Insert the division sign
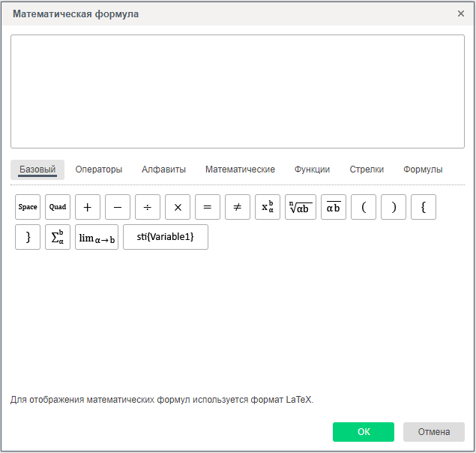Image resolution: width=476 pixels, height=453 pixels. pyautogui.click(x=148, y=207)
